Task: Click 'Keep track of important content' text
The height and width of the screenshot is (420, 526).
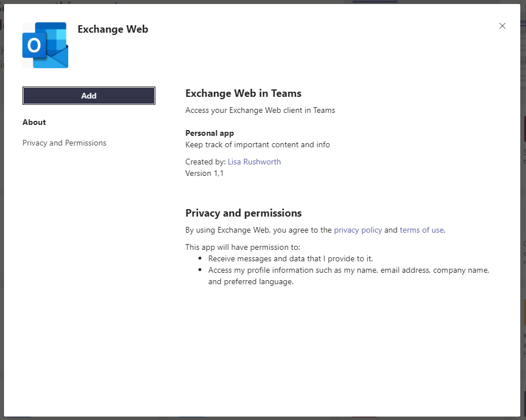Action: click(x=258, y=145)
